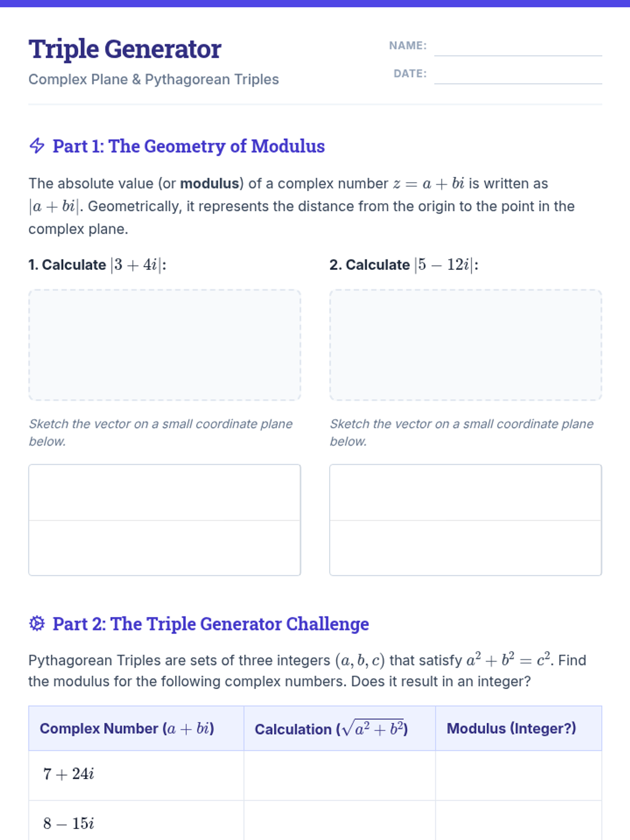The width and height of the screenshot is (630, 840).
Task: Click the Name line field
Action: (518, 46)
